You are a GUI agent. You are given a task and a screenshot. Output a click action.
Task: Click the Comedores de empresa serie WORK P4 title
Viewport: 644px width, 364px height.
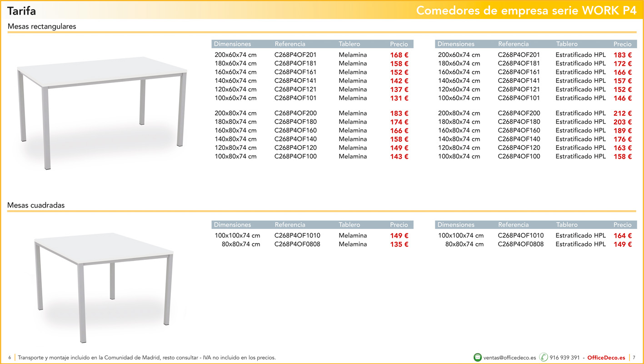526,11
